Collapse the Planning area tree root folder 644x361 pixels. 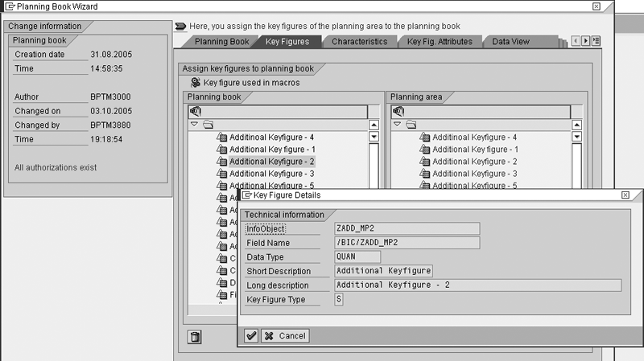397,125
